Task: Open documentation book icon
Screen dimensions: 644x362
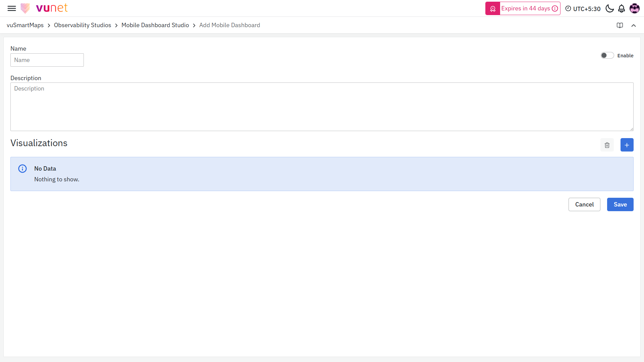Action: pos(620,25)
